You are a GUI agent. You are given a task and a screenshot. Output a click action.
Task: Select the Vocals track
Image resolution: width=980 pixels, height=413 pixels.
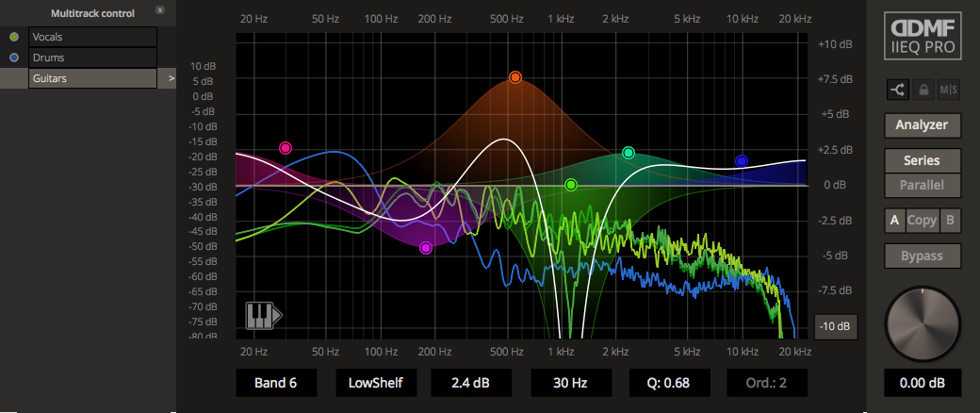(91, 37)
